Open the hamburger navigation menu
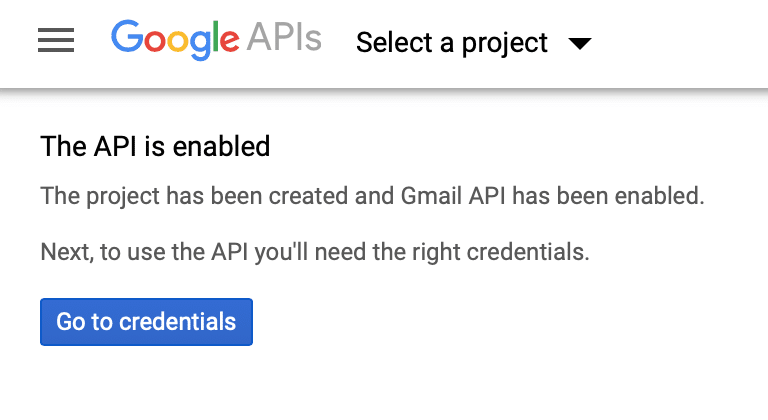This screenshot has width=768, height=420. [x=56, y=41]
